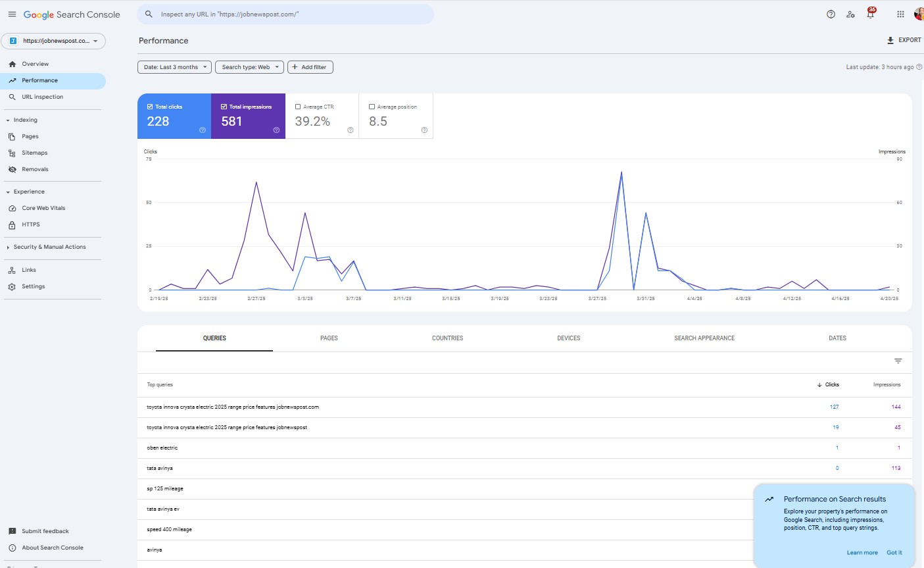This screenshot has height=568, width=924.
Task: Click the Core Web Vitals gauge icon
Action: click(12, 208)
